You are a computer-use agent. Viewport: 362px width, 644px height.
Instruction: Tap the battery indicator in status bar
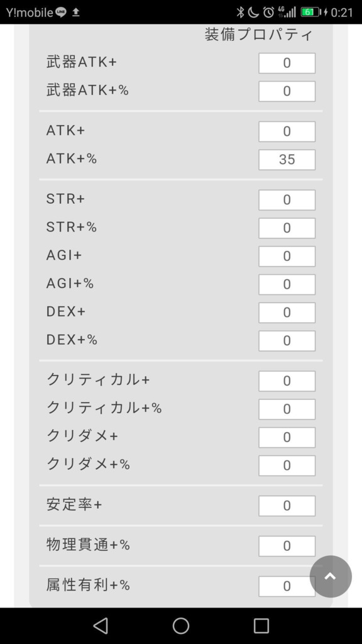tap(310, 13)
